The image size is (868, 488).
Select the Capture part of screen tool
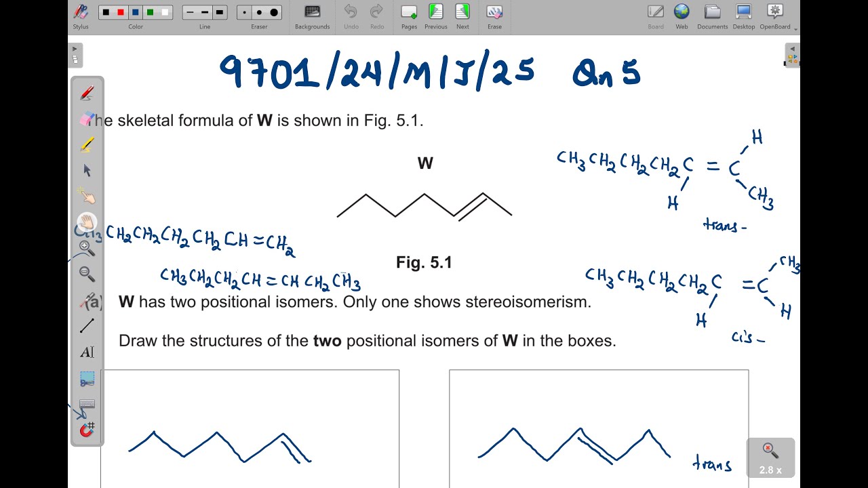tap(87, 378)
